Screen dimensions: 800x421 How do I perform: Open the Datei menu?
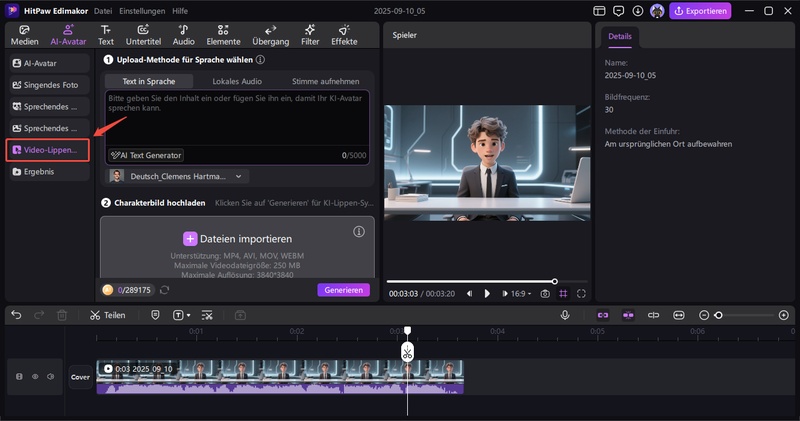(103, 11)
